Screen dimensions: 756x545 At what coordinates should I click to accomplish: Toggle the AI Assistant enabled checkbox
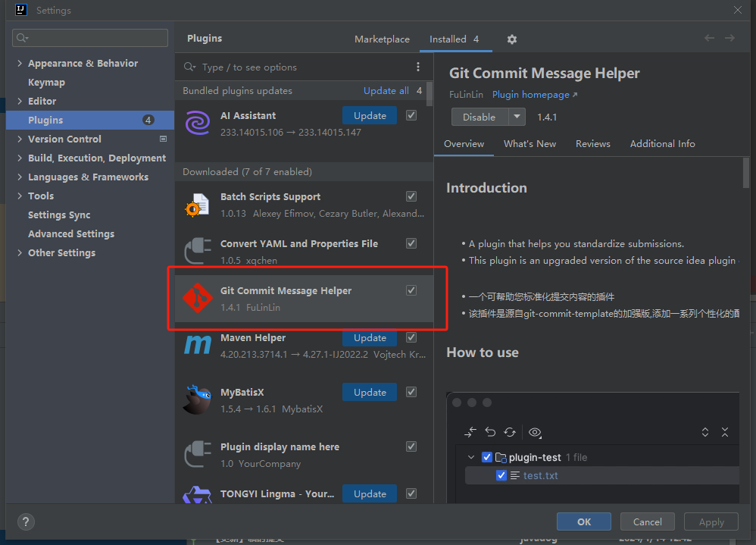click(411, 115)
